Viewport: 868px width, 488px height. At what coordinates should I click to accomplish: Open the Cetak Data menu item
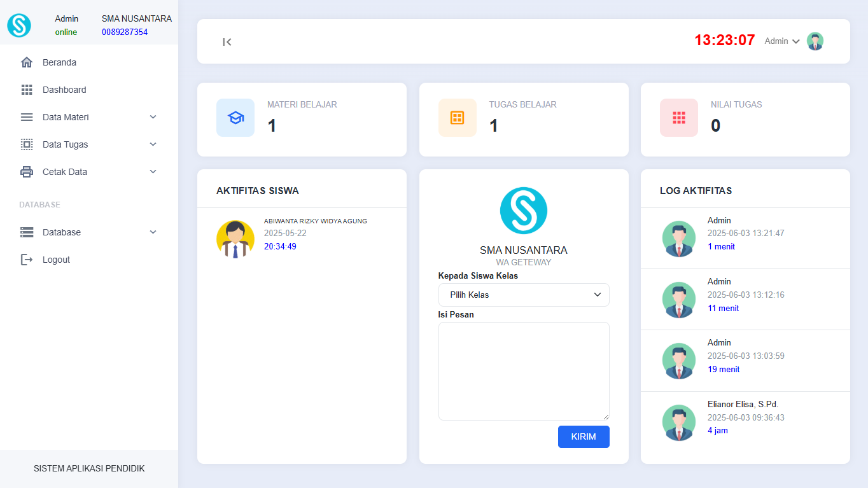click(x=65, y=172)
